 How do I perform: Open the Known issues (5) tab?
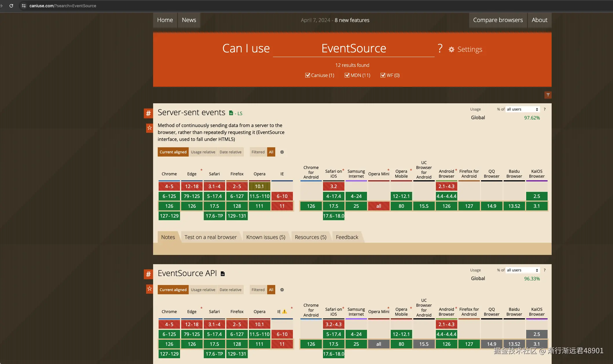[266, 237]
